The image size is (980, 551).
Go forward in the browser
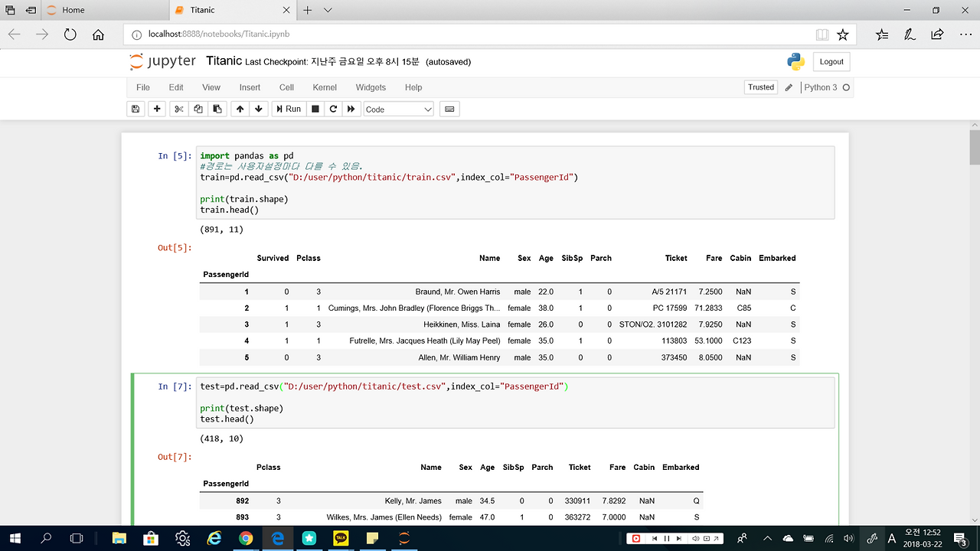(x=42, y=34)
